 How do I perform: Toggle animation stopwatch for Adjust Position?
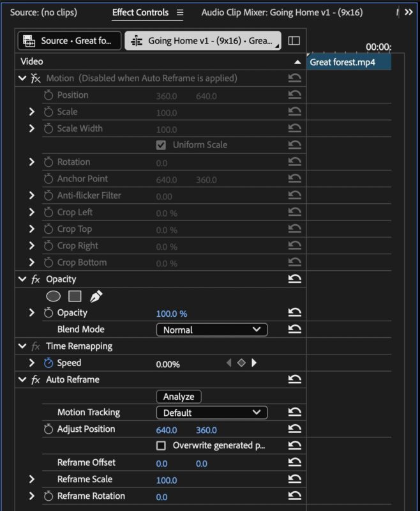[49, 429]
